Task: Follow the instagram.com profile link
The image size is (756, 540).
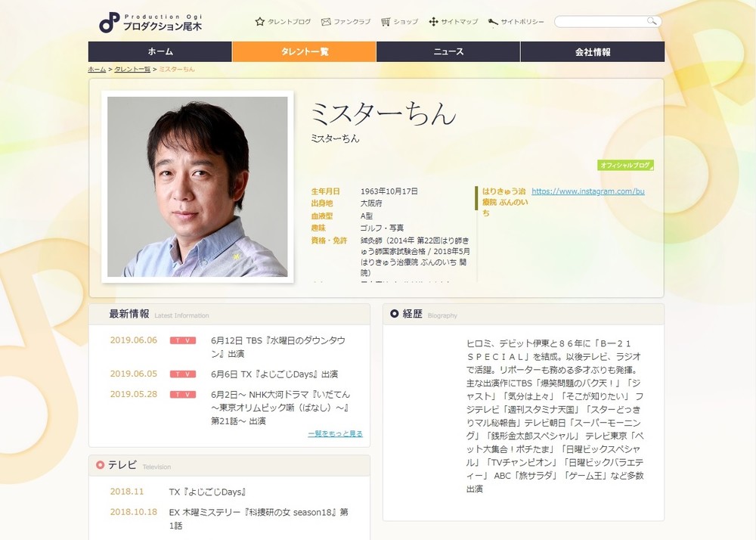Action: tap(587, 192)
